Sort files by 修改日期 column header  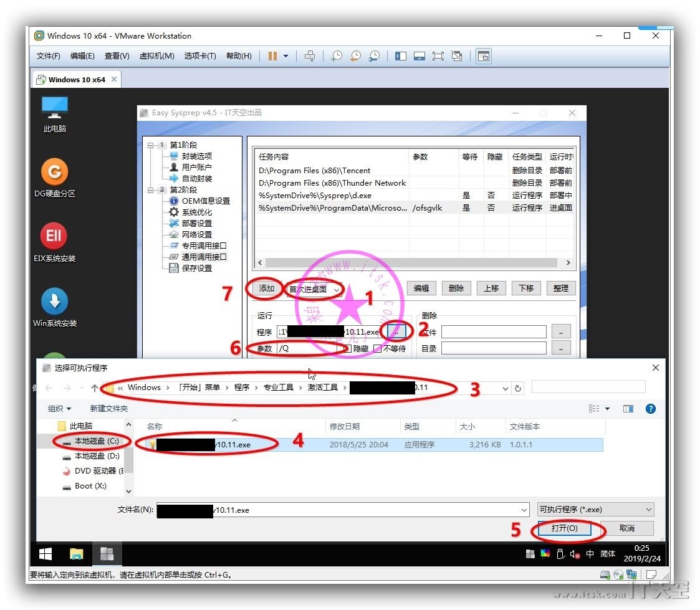point(344,427)
